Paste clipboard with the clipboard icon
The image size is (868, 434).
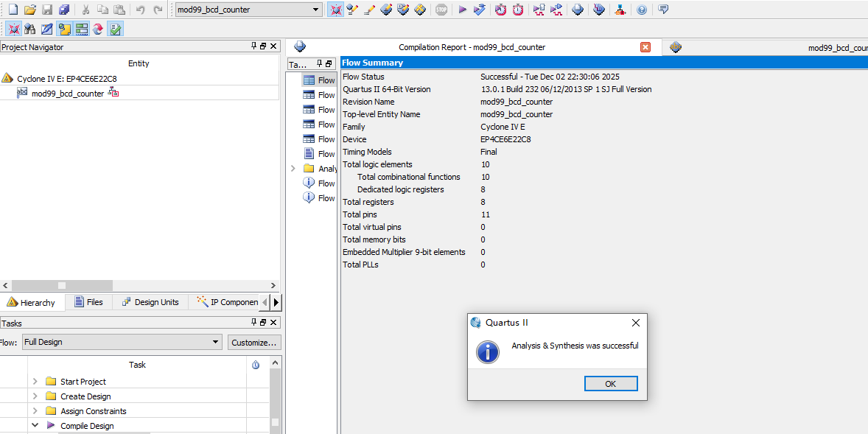(119, 10)
